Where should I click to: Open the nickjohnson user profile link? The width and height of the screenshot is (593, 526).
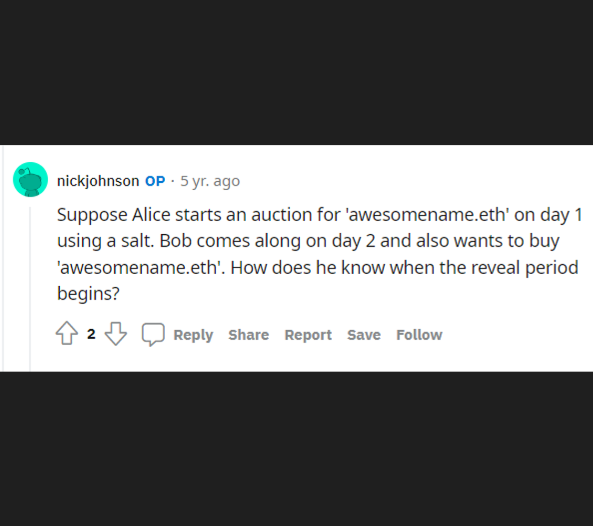98,181
